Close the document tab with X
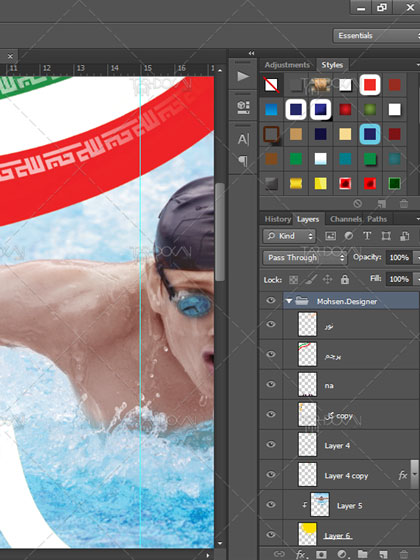Screen dimensions: 420x560 pyautogui.click(x=10, y=56)
